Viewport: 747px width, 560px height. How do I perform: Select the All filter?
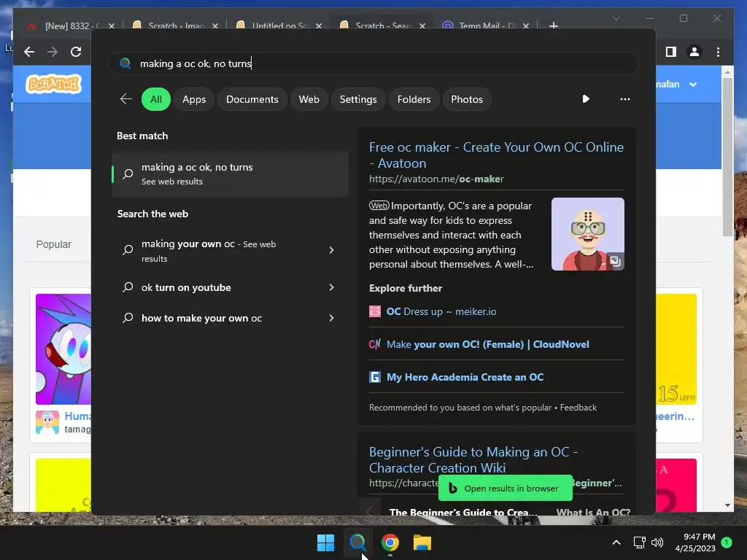pos(156,99)
